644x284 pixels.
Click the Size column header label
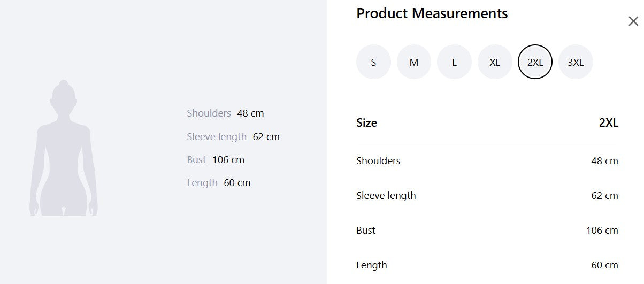coord(366,123)
